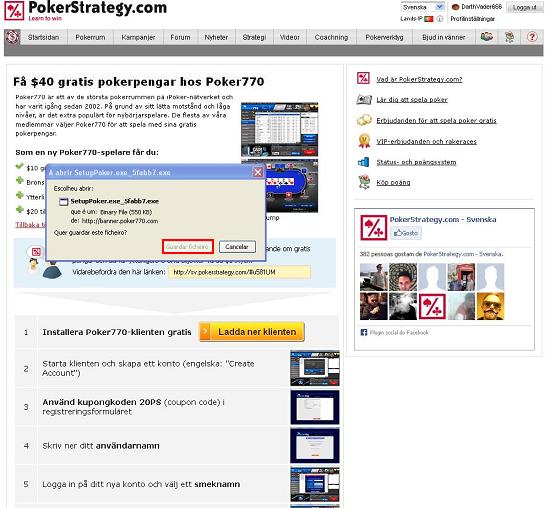Open the step 4 användarnamn thumbnail
The height and width of the screenshot is (508, 555).
pos(315,446)
